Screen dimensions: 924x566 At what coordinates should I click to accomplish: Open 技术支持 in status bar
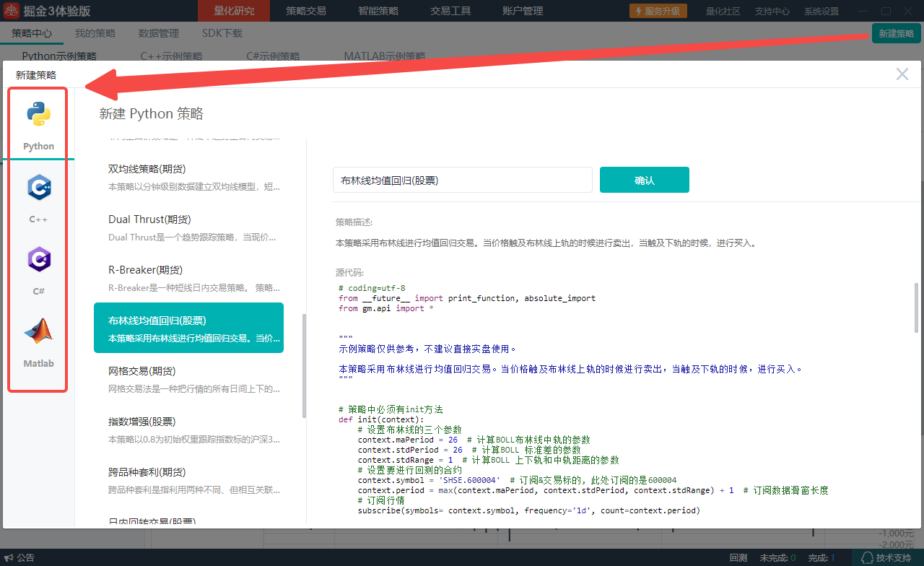tap(886, 557)
